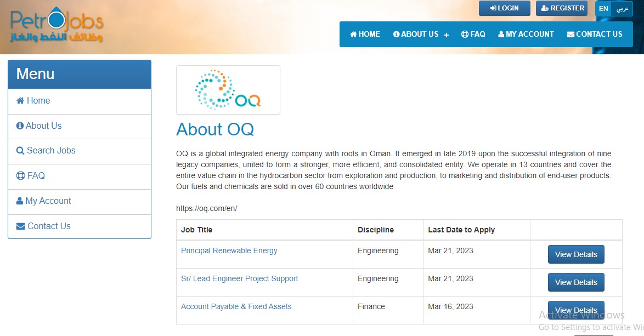The image size is (644, 336).
Task: Click the home icon in the top navigation
Action: (x=354, y=34)
